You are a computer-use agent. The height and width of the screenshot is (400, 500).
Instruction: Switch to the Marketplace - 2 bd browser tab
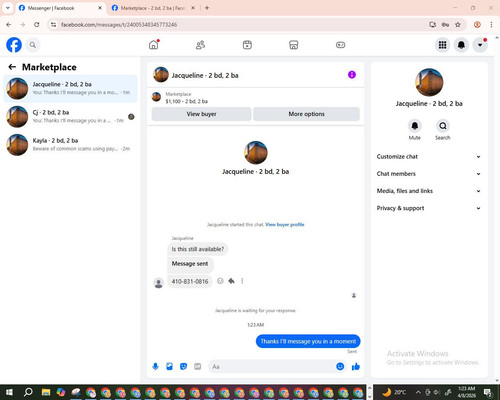(153, 8)
